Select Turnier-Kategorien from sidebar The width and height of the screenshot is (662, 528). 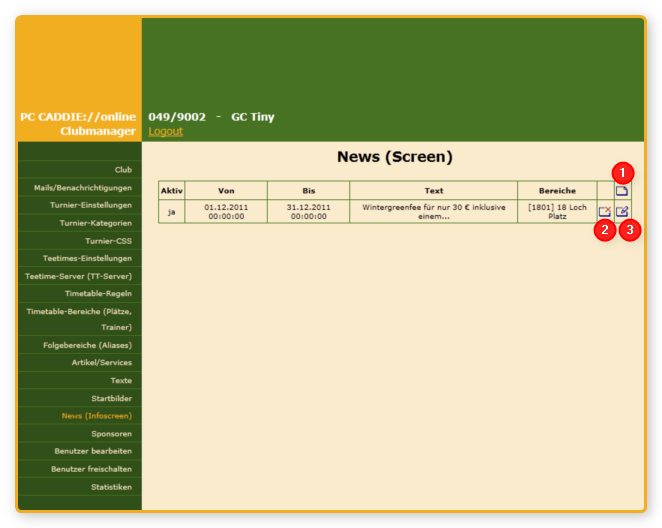click(x=95, y=223)
